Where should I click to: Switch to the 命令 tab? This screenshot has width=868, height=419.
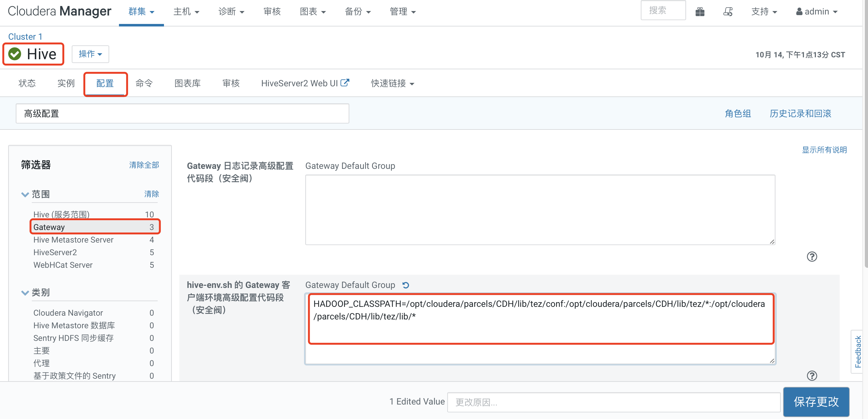point(144,83)
